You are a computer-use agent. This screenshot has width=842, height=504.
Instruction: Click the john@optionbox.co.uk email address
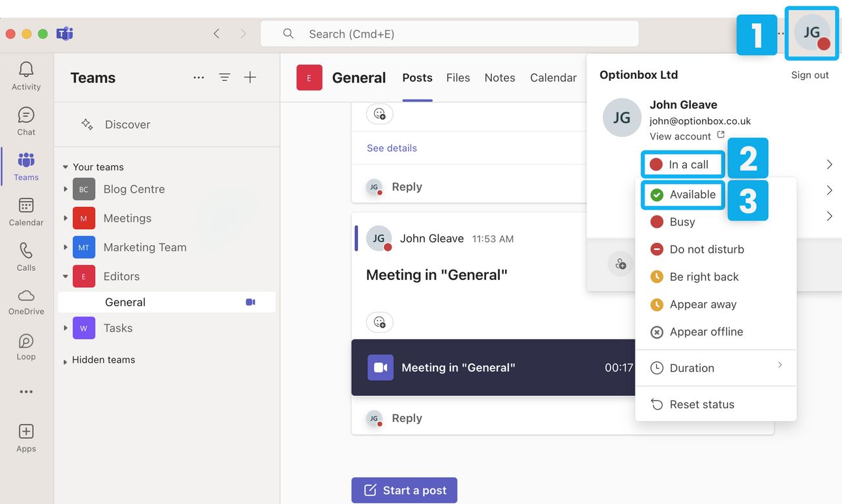(x=700, y=121)
